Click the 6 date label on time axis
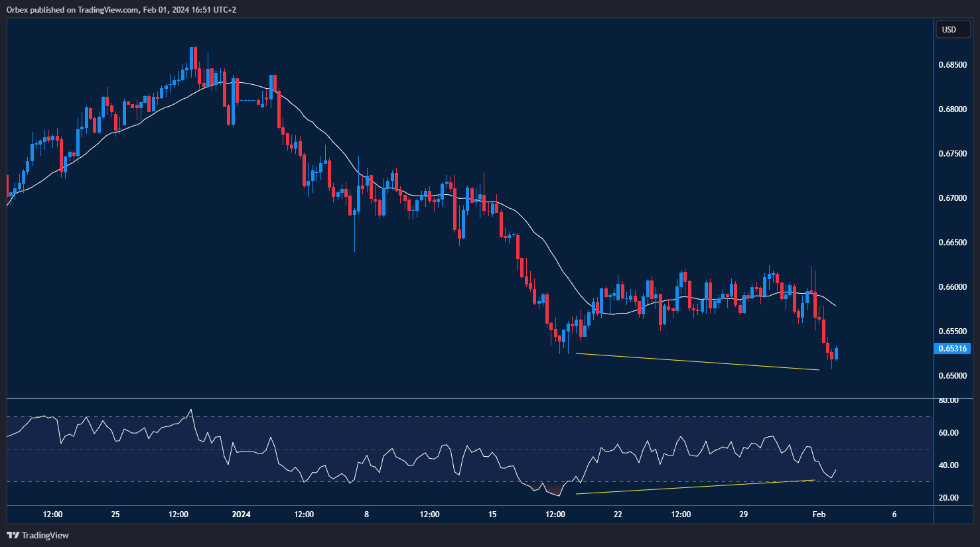 (x=894, y=515)
